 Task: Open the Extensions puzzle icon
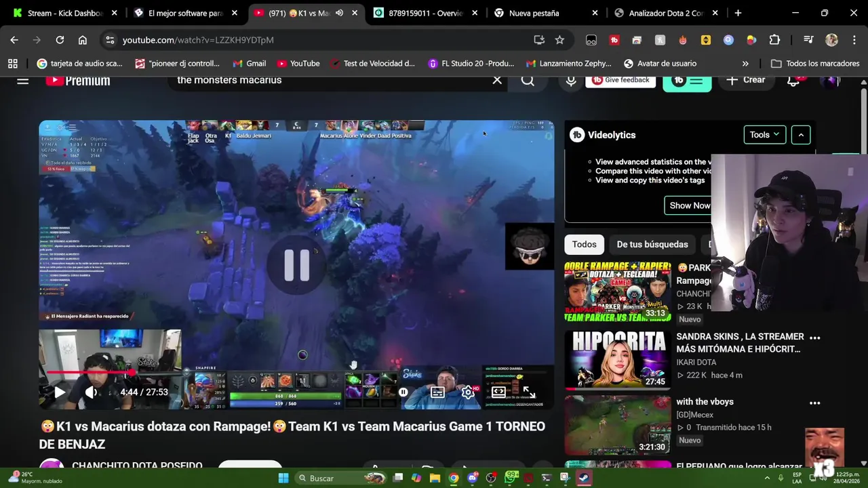(x=774, y=40)
